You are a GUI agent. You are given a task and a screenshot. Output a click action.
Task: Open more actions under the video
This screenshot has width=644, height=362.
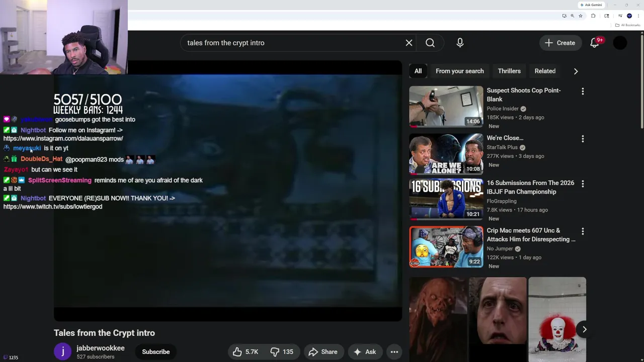[394, 352]
